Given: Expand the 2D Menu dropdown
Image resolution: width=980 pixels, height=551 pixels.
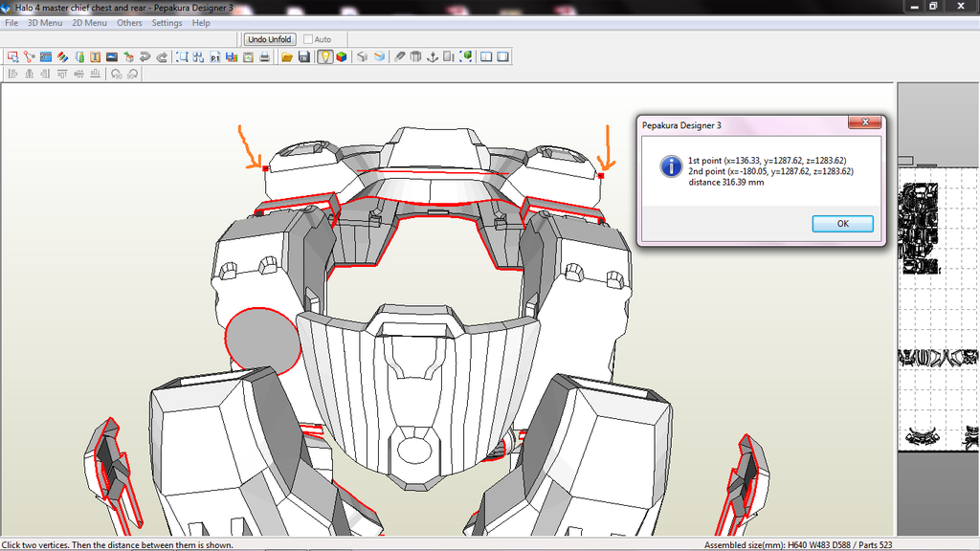Looking at the screenshot, I should [x=90, y=23].
